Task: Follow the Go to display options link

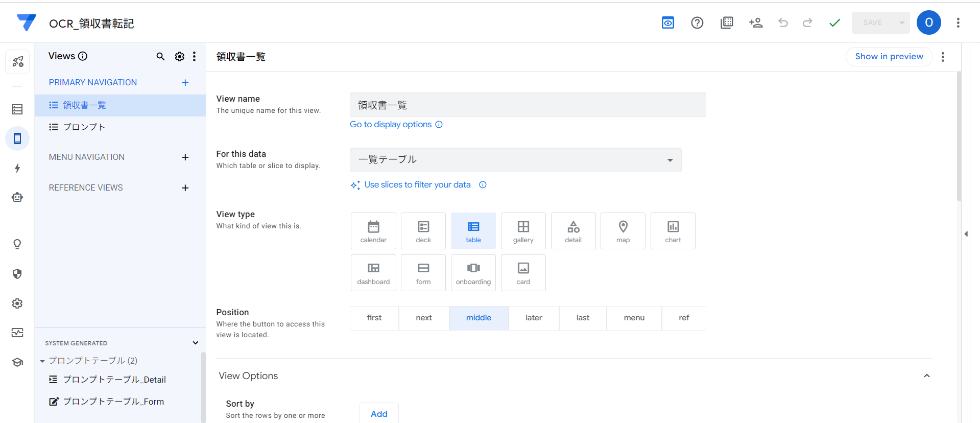Action: click(391, 125)
